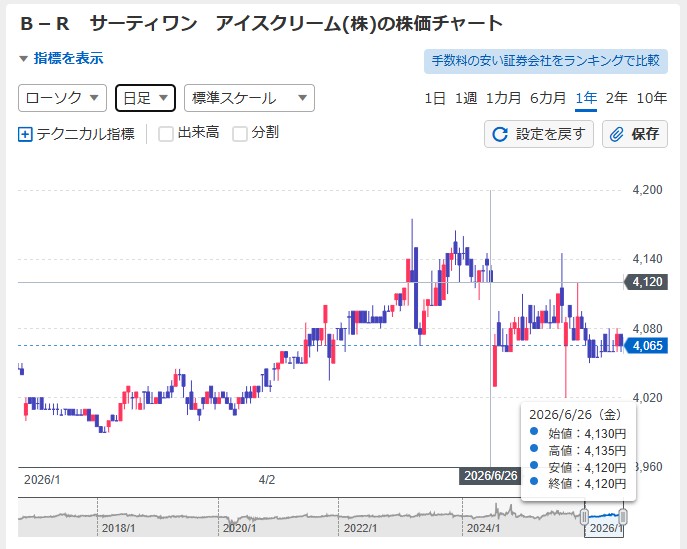Click the right range slider handle
Image resolution: width=687 pixels, height=549 pixels.
623,517
